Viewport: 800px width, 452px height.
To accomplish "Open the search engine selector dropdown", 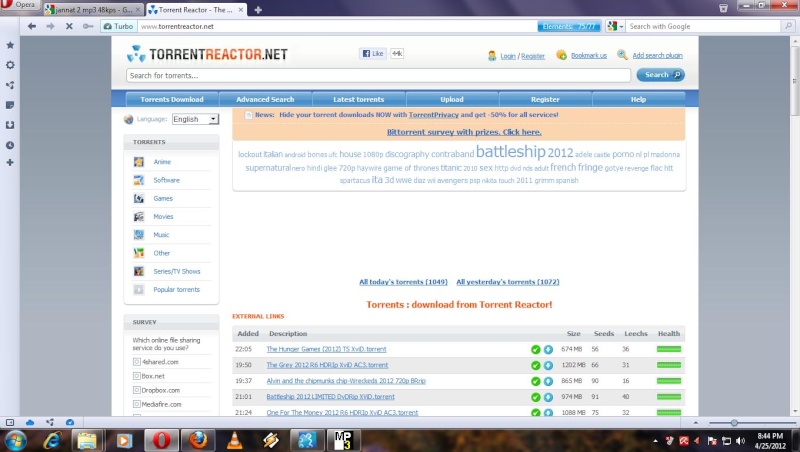I will pos(615,26).
